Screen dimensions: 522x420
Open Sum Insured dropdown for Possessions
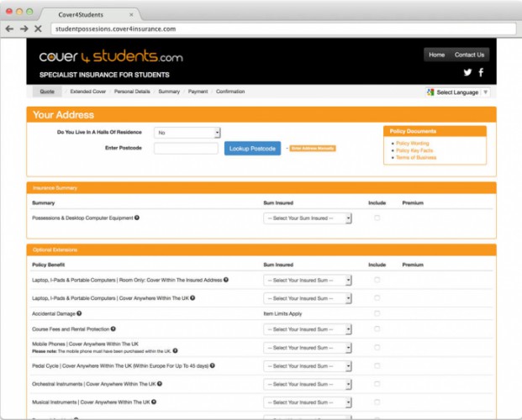pos(308,218)
